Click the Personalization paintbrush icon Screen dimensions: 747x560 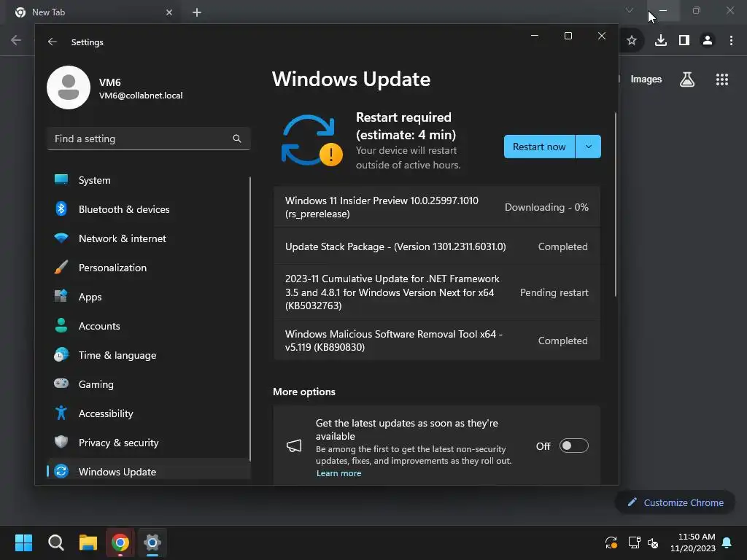pyautogui.click(x=61, y=267)
